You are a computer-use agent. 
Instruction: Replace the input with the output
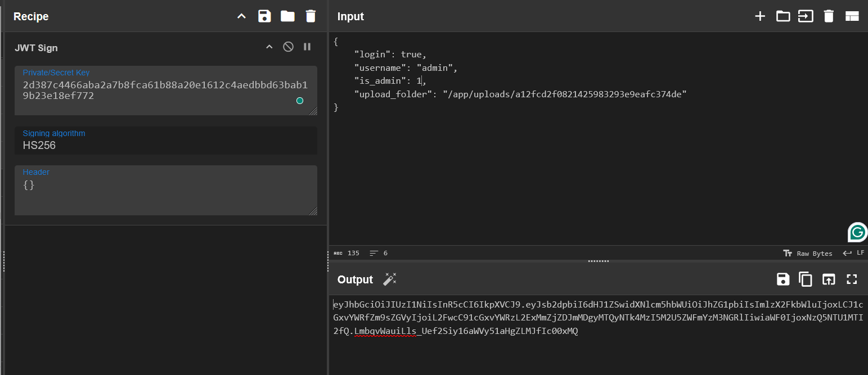(x=829, y=279)
